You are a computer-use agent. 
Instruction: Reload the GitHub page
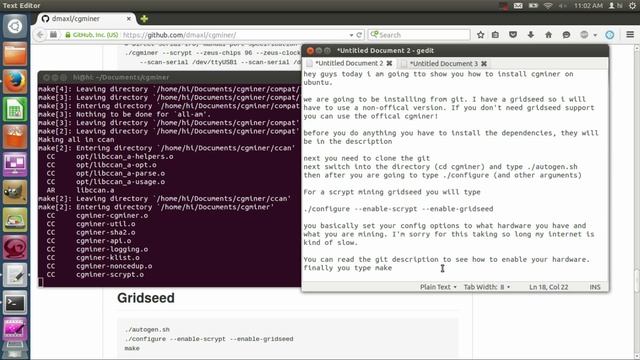click(x=359, y=35)
